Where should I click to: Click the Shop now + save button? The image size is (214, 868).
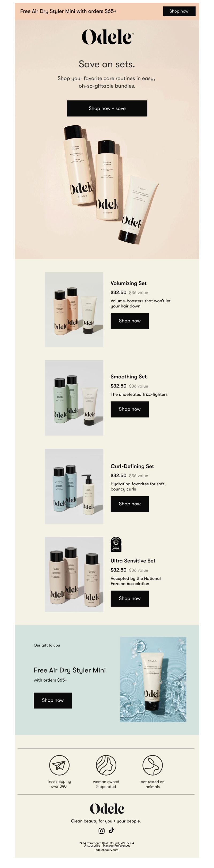(107, 108)
